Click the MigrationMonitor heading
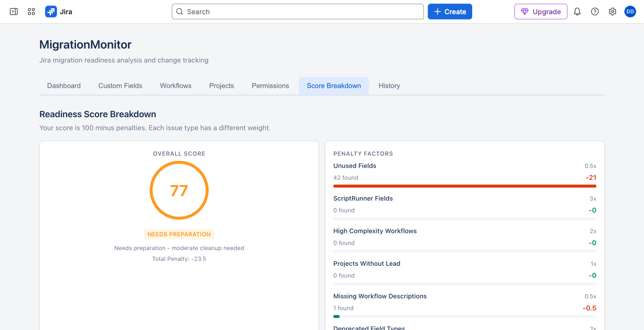The width and height of the screenshot is (644, 330). pos(85,45)
